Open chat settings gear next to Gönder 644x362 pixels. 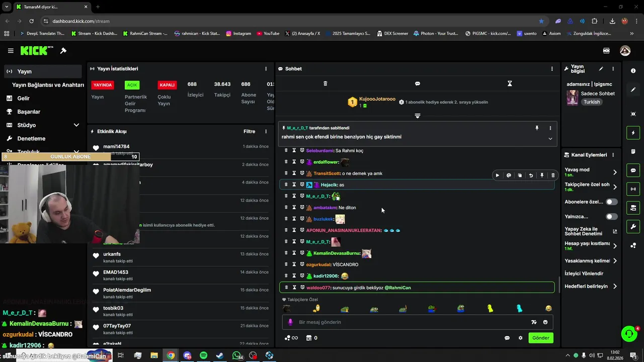point(520,338)
